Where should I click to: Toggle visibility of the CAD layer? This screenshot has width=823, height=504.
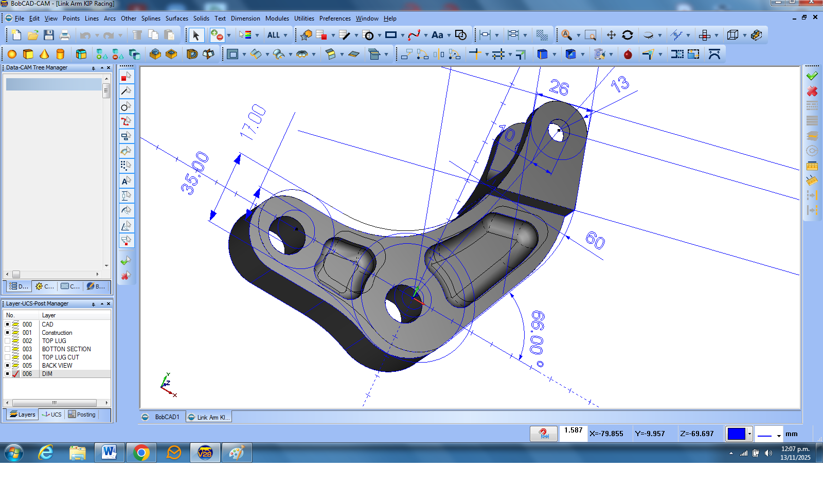pos(7,325)
